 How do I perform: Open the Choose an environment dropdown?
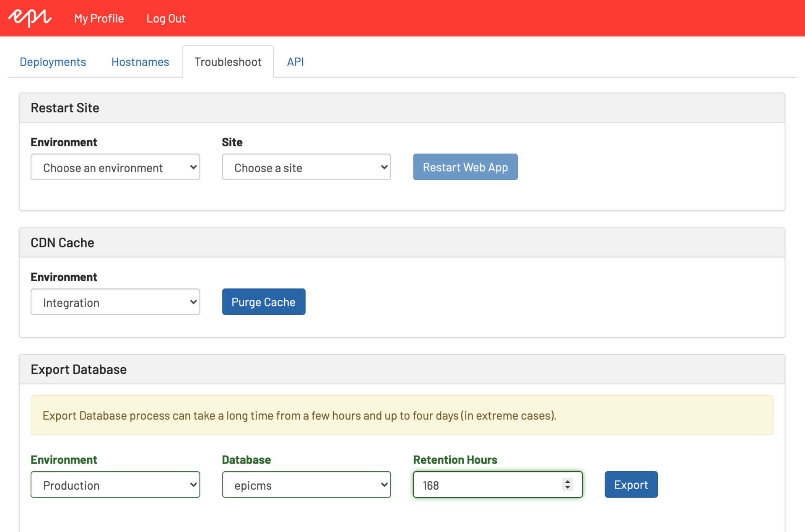pyautogui.click(x=115, y=167)
